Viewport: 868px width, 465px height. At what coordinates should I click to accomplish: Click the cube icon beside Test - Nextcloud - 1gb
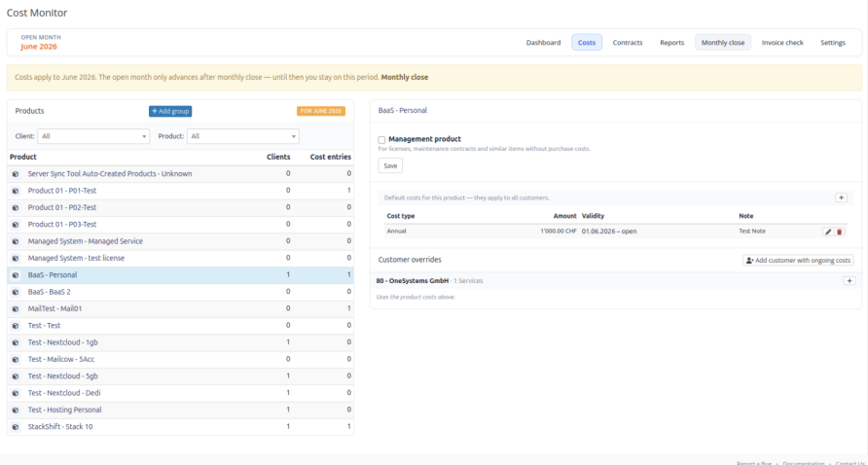(16, 342)
